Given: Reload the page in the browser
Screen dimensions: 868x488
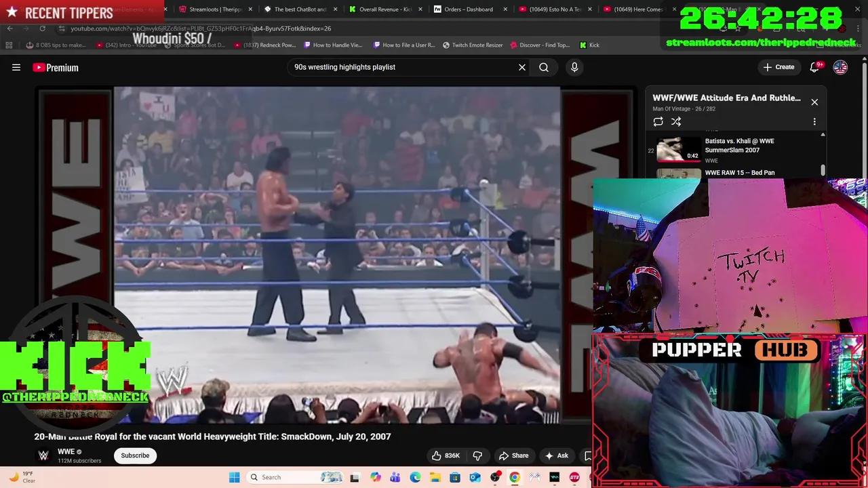Looking at the screenshot, I should [x=42, y=28].
